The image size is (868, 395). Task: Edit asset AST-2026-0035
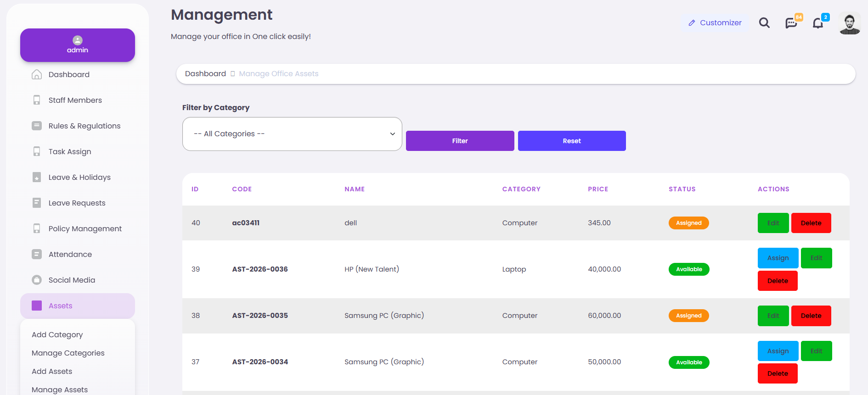(773, 316)
